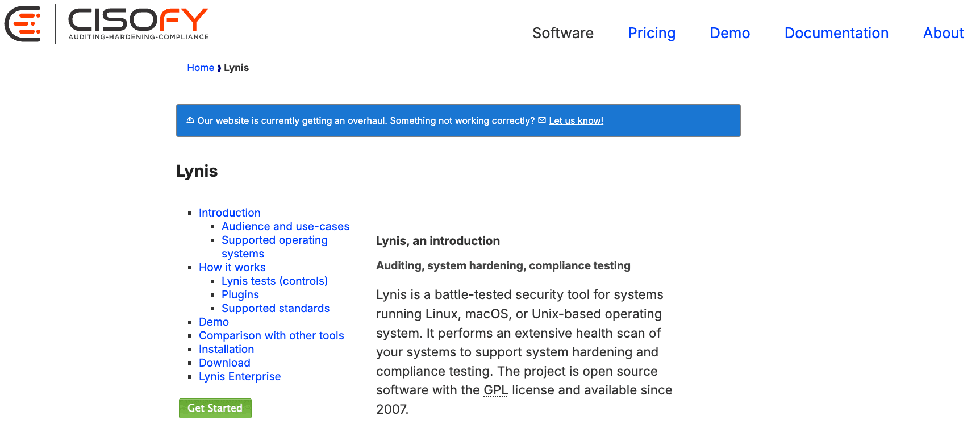Go to the Plugins section link
Image resolution: width=980 pixels, height=428 pixels.
240,294
